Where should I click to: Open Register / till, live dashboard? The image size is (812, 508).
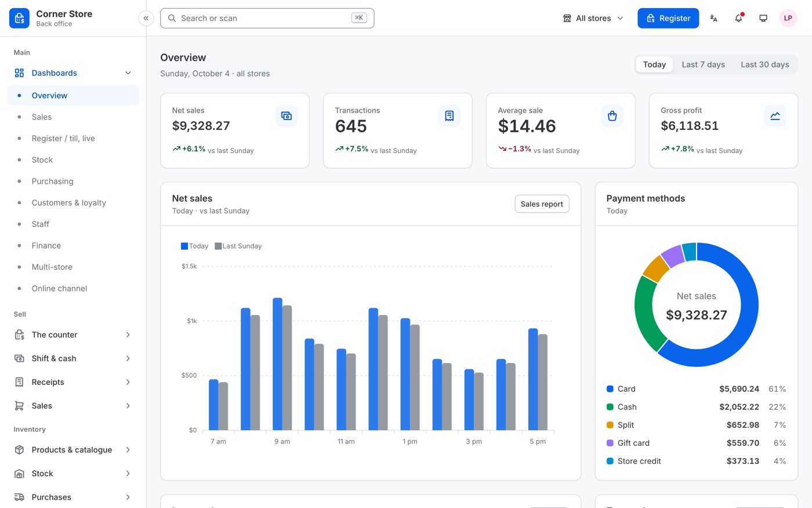tap(73, 138)
